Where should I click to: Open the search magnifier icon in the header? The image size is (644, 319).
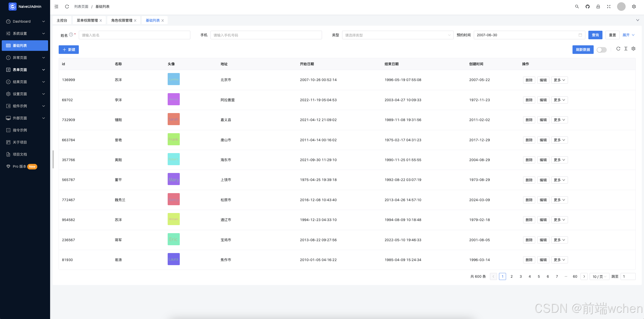tap(577, 7)
